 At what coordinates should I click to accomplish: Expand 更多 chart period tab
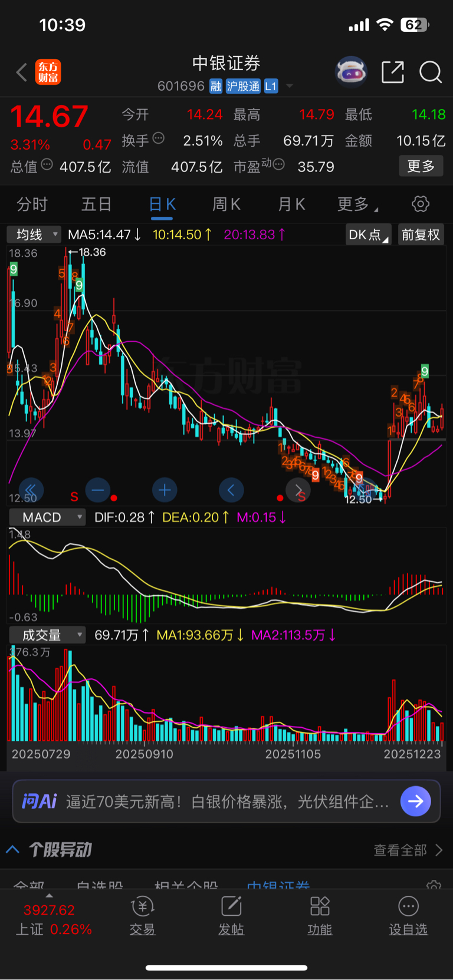click(x=357, y=204)
